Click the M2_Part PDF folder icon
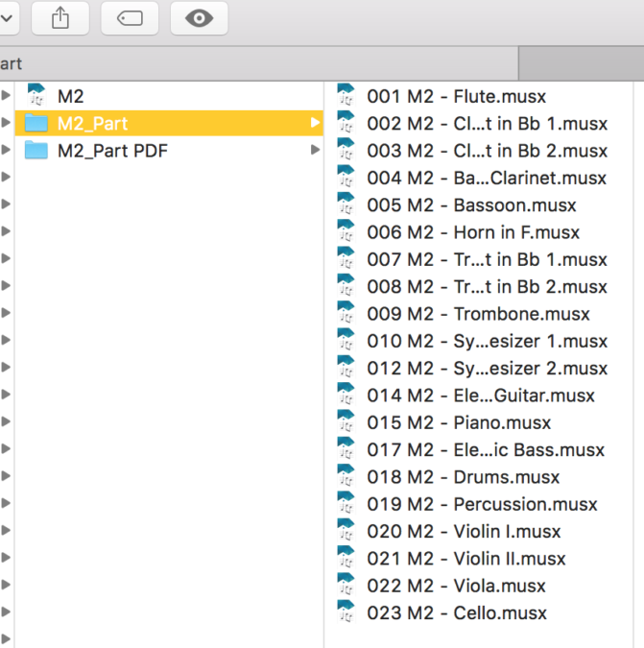Image resolution: width=644 pixels, height=648 pixels. click(36, 150)
